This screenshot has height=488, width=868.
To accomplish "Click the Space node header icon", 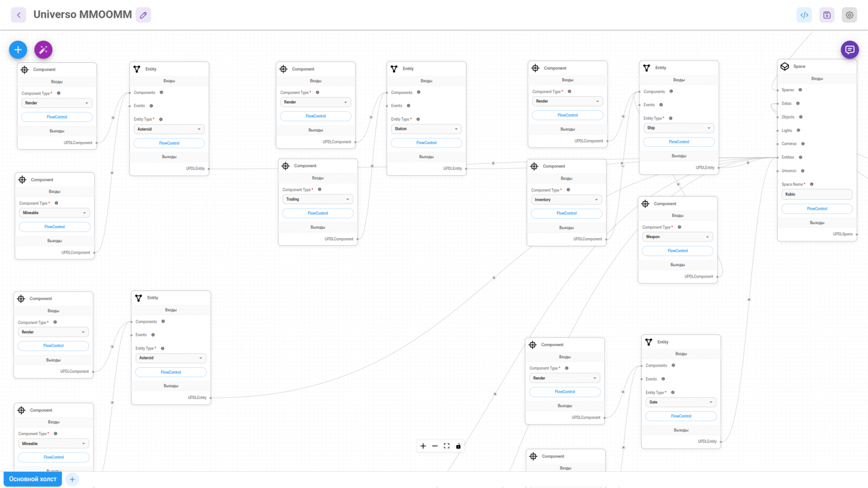I will [785, 66].
